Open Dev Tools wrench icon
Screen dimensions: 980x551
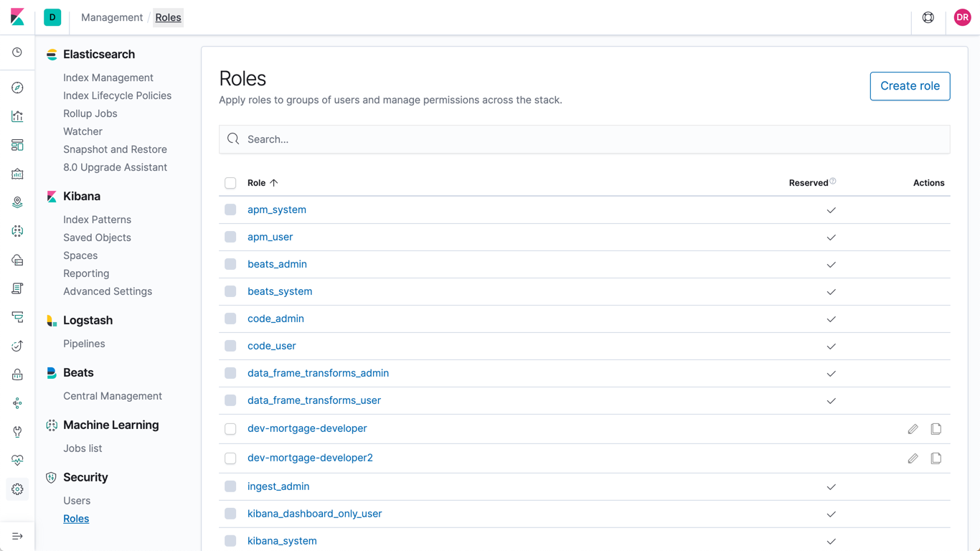(x=17, y=432)
